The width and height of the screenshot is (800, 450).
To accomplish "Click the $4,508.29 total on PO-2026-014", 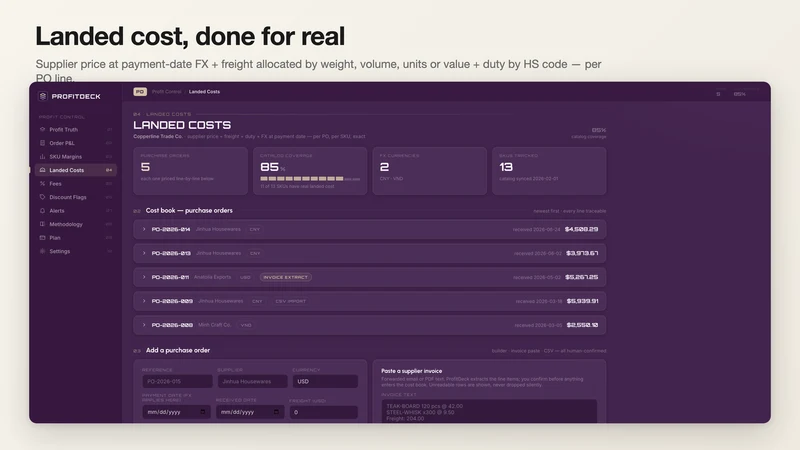I will click(581, 229).
